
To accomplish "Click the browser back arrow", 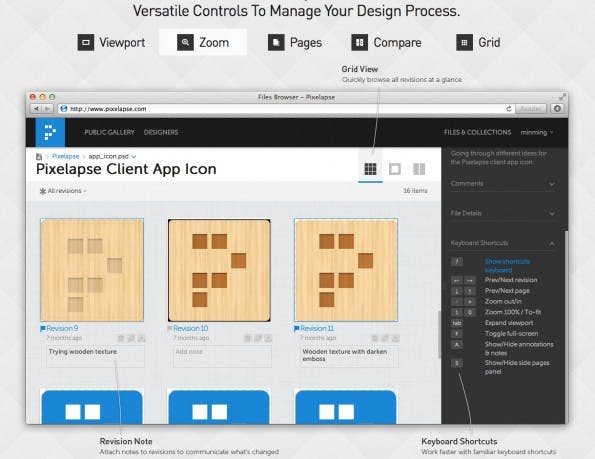I will [36, 109].
